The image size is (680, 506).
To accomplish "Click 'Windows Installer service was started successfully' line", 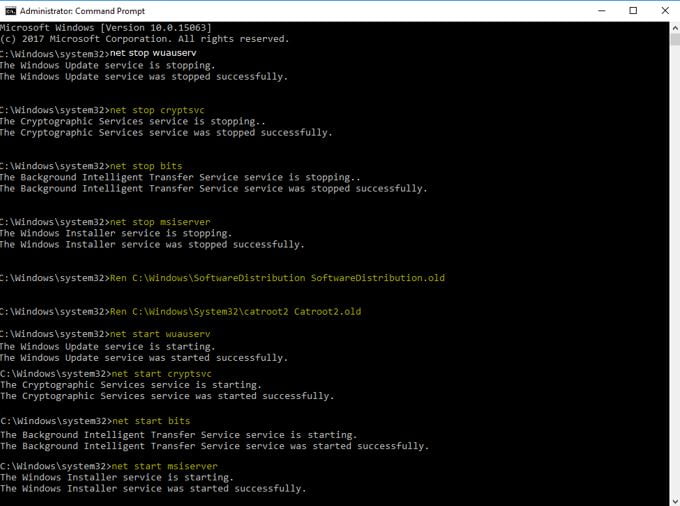I will [x=154, y=489].
